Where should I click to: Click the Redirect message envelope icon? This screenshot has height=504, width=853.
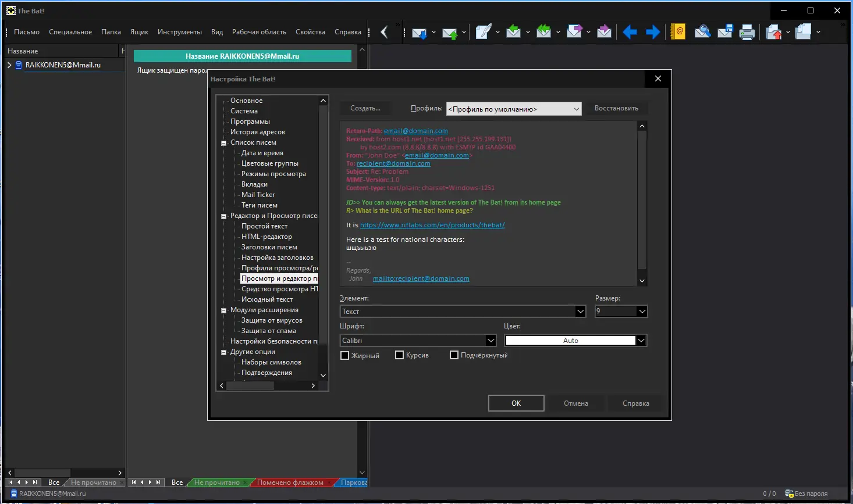[x=604, y=32]
